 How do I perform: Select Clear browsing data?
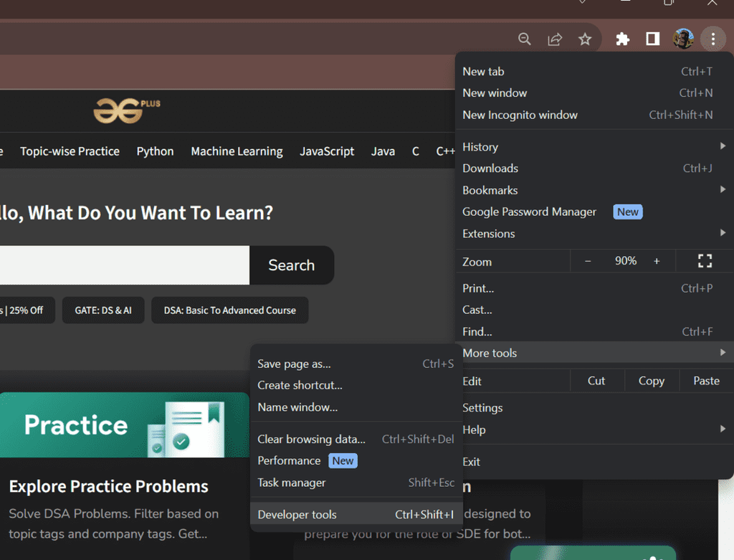[311, 439]
